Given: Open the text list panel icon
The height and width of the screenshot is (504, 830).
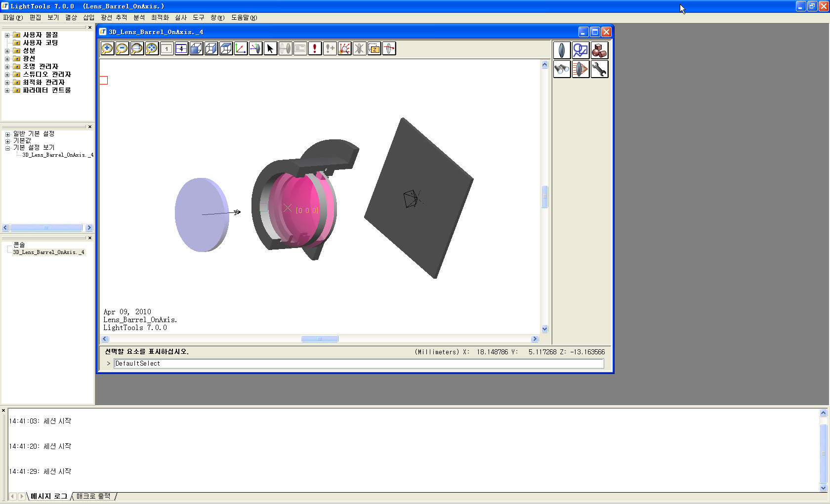Looking at the screenshot, I should coord(300,48).
